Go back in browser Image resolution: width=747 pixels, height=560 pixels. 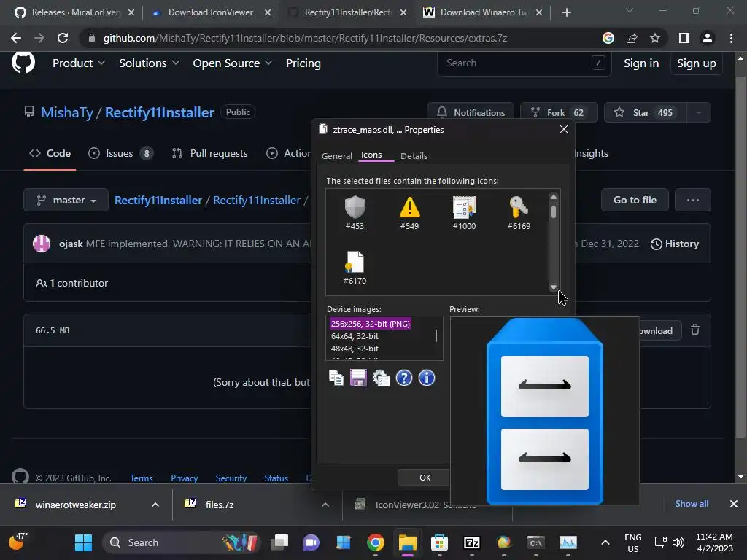coord(16,38)
